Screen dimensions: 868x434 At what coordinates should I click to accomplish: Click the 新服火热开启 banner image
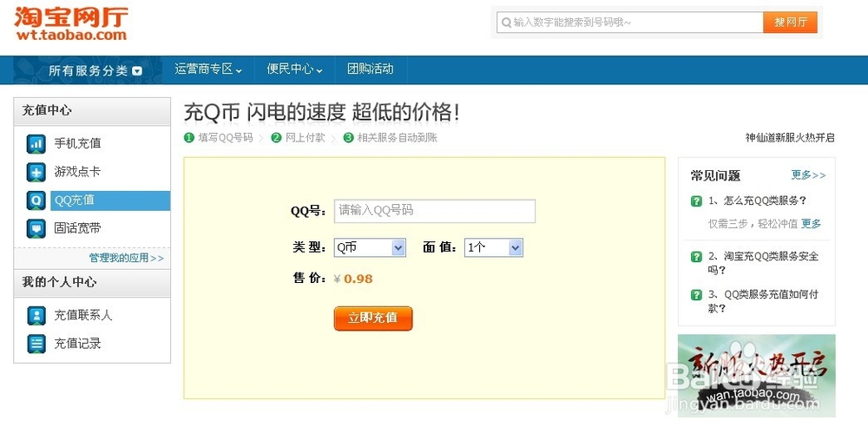pyautogui.click(x=756, y=375)
